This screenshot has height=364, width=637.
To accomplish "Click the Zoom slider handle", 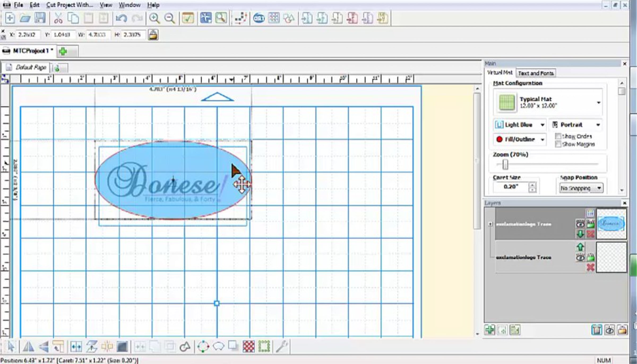I will pyautogui.click(x=505, y=164).
